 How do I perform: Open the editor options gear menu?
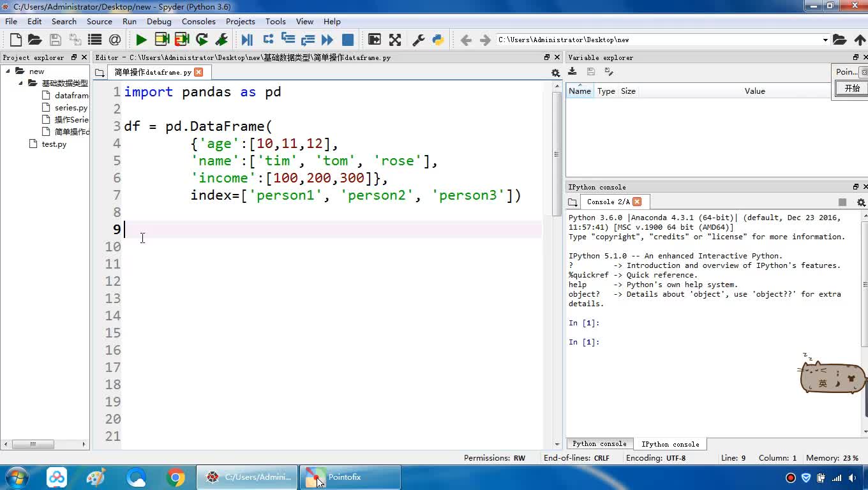pyautogui.click(x=555, y=73)
